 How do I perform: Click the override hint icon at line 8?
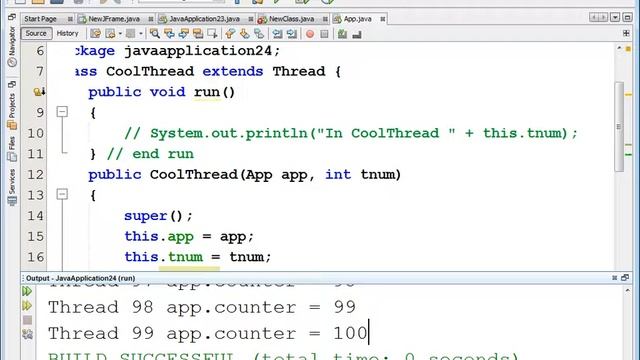pyautogui.click(x=39, y=92)
